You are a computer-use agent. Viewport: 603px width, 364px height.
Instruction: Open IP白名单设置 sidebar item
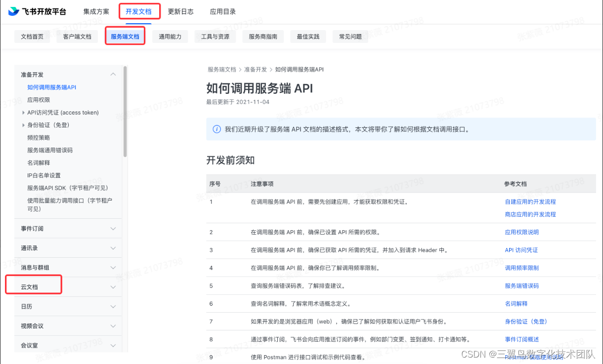[44, 175]
